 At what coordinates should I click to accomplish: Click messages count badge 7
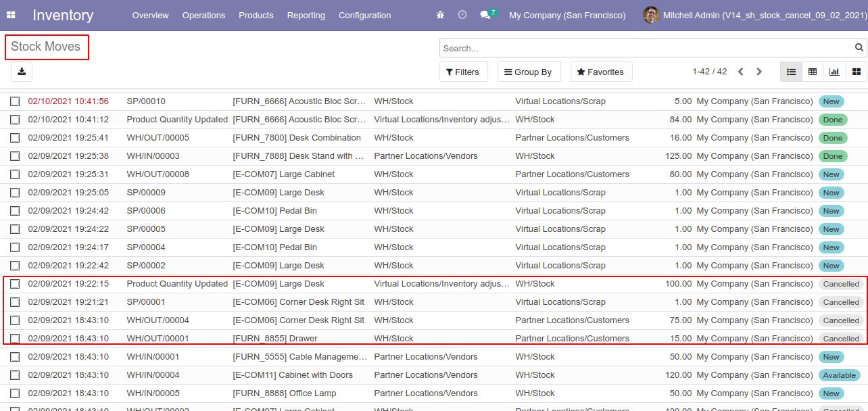pos(493,12)
